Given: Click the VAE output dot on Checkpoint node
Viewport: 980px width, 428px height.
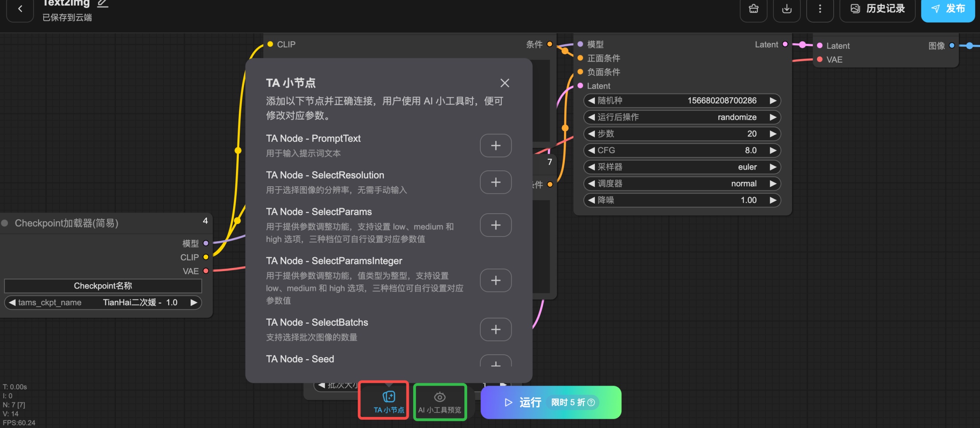Looking at the screenshot, I should pyautogui.click(x=206, y=271).
